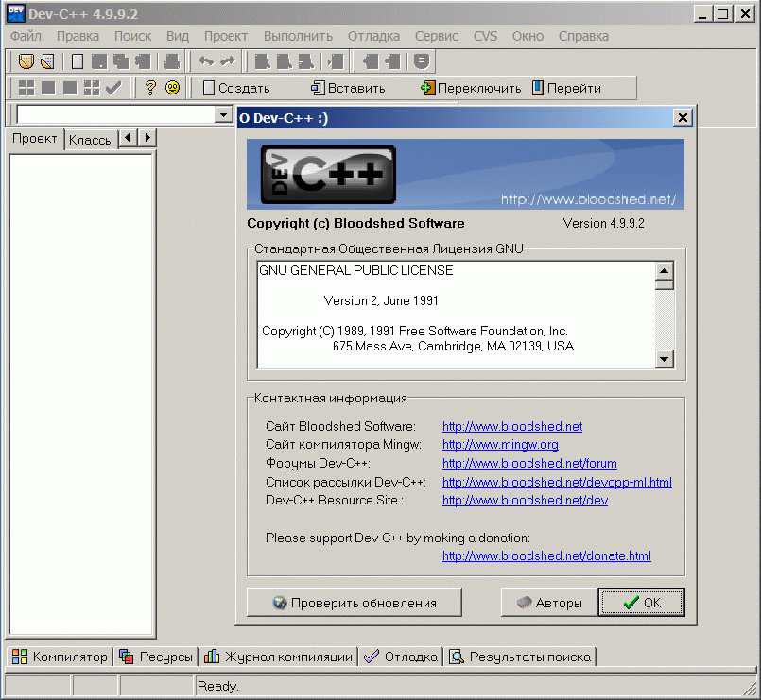The height and width of the screenshot is (700, 761).
Task: Click the New Project icon starting the main toolbar
Action: click(26, 61)
